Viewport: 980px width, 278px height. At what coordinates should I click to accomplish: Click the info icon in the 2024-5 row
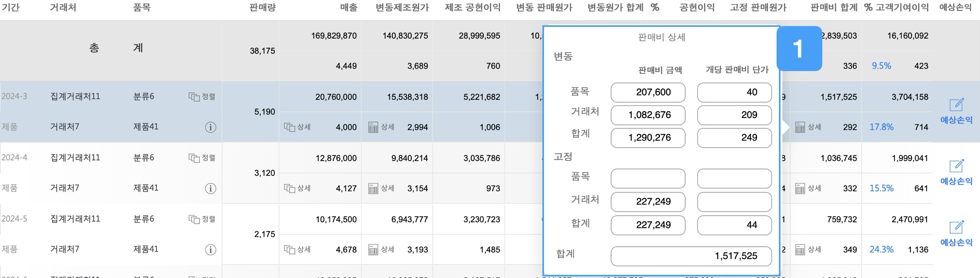click(x=211, y=250)
